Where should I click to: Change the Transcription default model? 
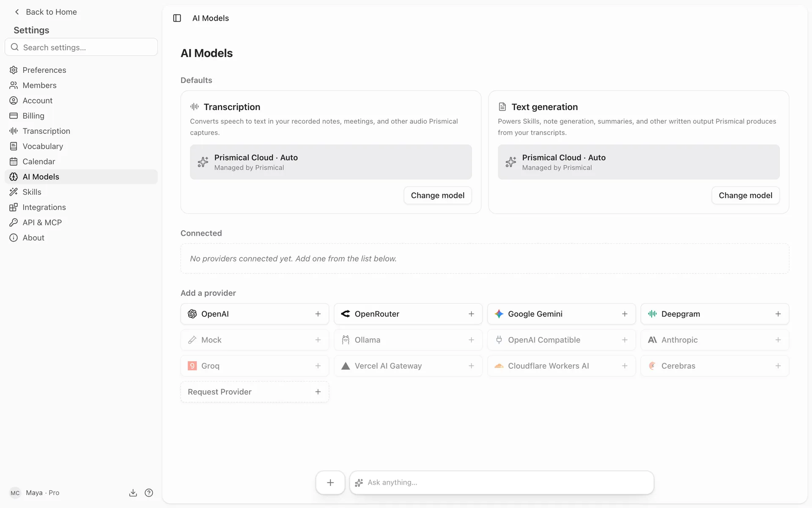click(437, 195)
